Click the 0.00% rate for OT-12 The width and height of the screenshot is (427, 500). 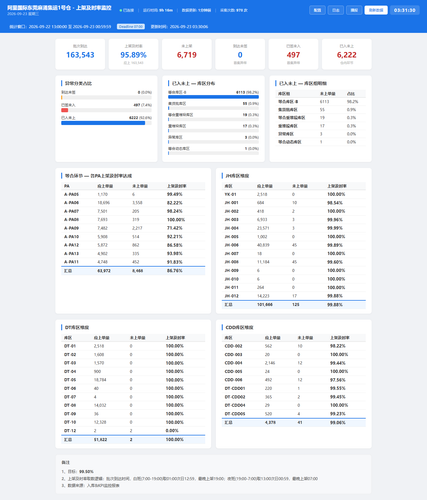pos(172,431)
